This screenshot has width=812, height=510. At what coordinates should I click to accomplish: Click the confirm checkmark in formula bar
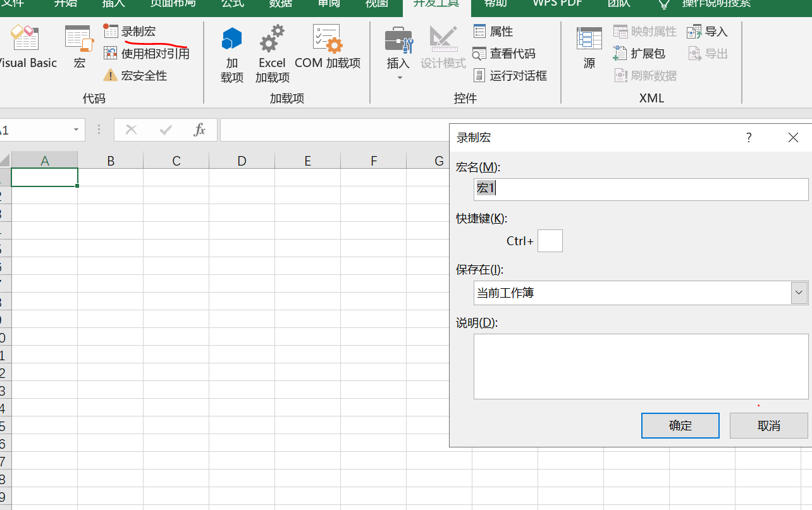(166, 130)
